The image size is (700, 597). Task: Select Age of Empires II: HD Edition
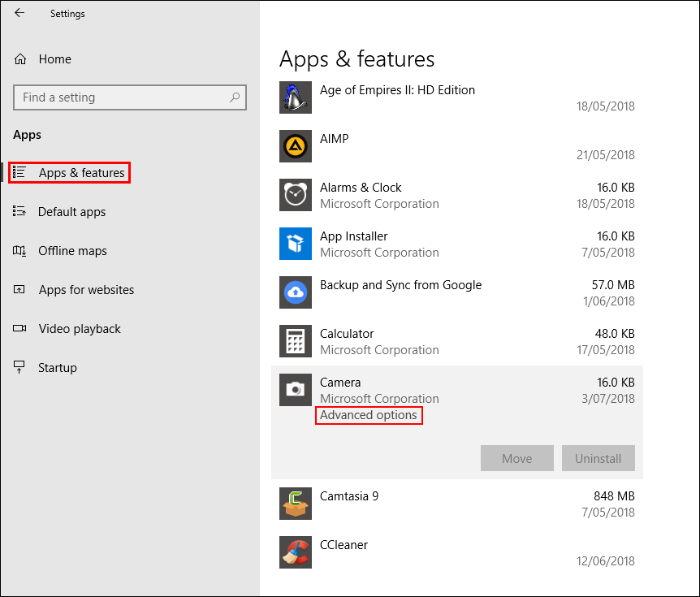coord(397,89)
